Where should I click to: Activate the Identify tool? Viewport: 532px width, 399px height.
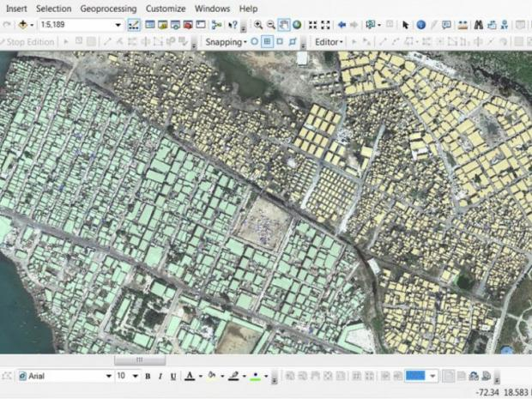tap(421, 25)
